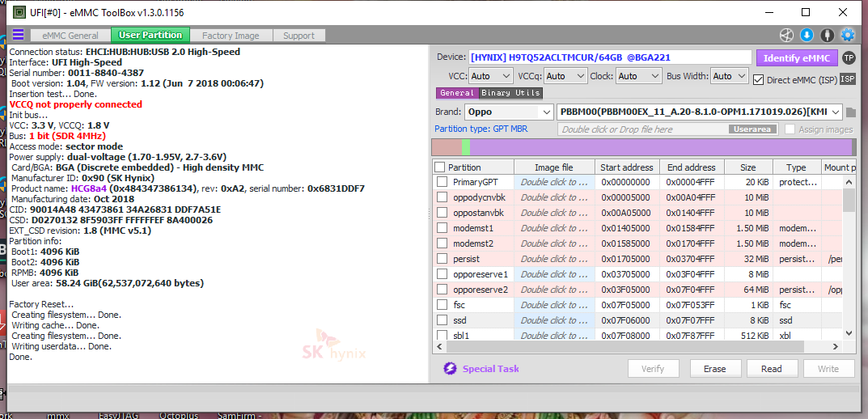The height and width of the screenshot is (419, 868).
Task: Check the oppostanvbk partition checkbox
Action: [442, 213]
